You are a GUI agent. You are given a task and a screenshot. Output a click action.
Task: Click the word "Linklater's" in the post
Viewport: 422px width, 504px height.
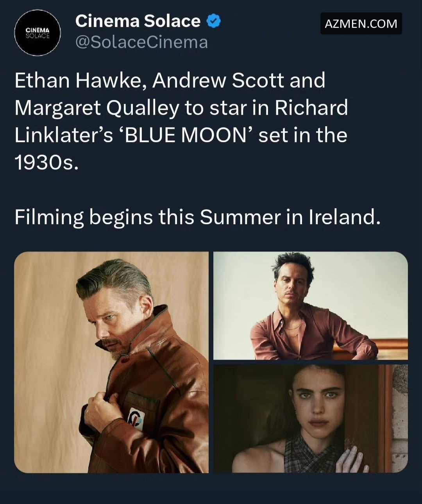[64, 135]
